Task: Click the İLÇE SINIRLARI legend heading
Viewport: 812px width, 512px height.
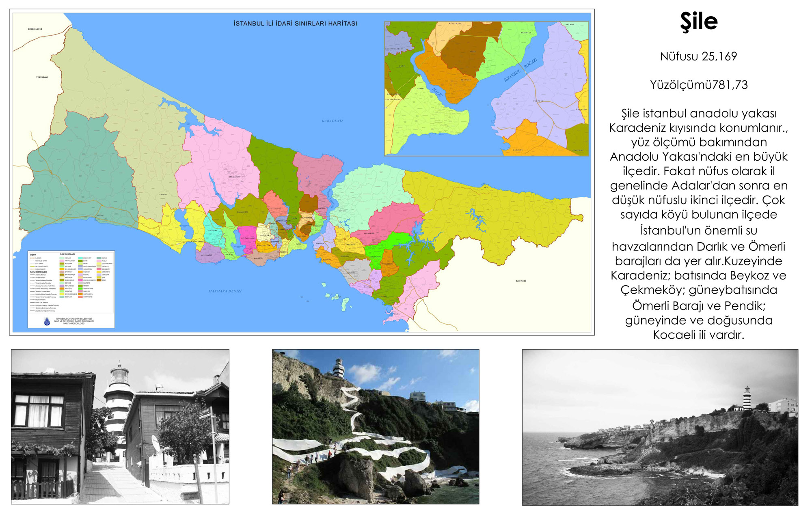Action: [67, 254]
